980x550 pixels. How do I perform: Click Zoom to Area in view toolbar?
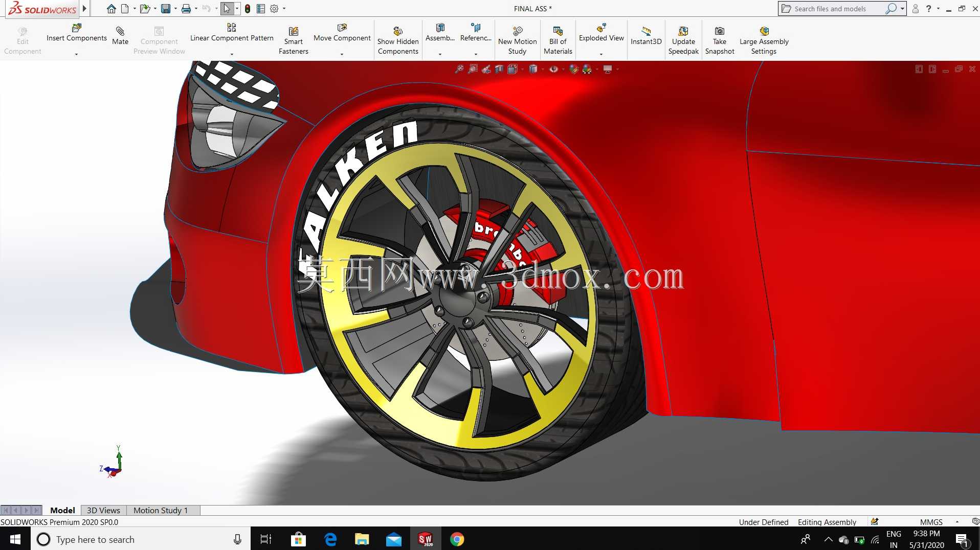point(473,69)
